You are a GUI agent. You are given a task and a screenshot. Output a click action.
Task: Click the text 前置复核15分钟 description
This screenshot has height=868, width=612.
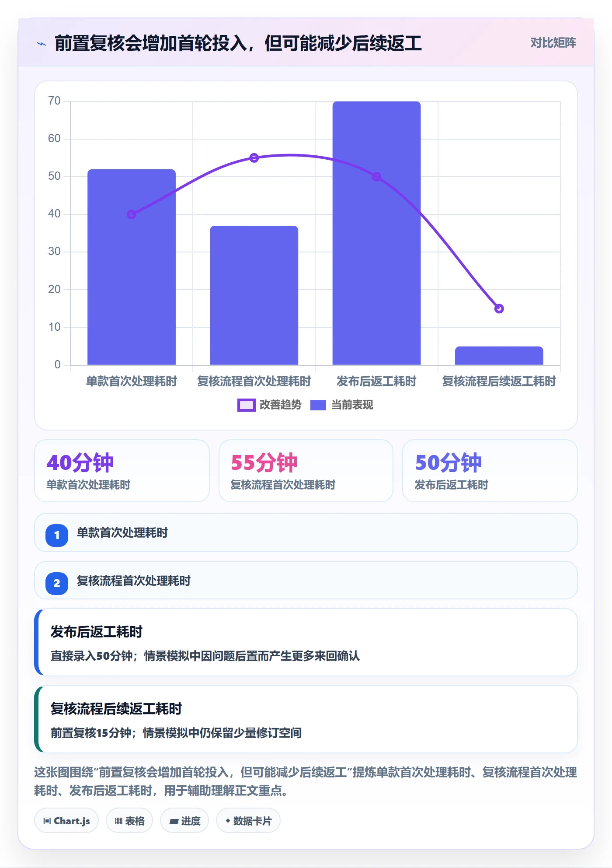[x=176, y=733]
